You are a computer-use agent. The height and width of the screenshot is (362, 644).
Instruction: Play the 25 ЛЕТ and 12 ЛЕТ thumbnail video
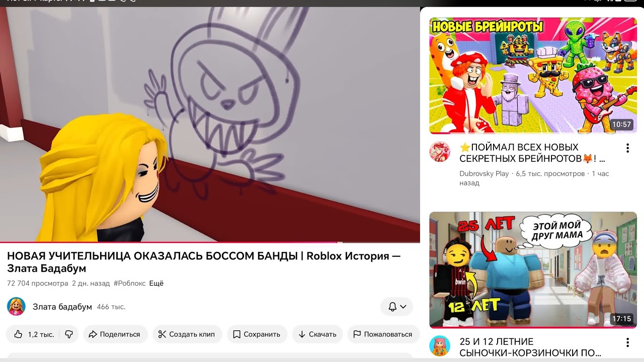(x=533, y=269)
